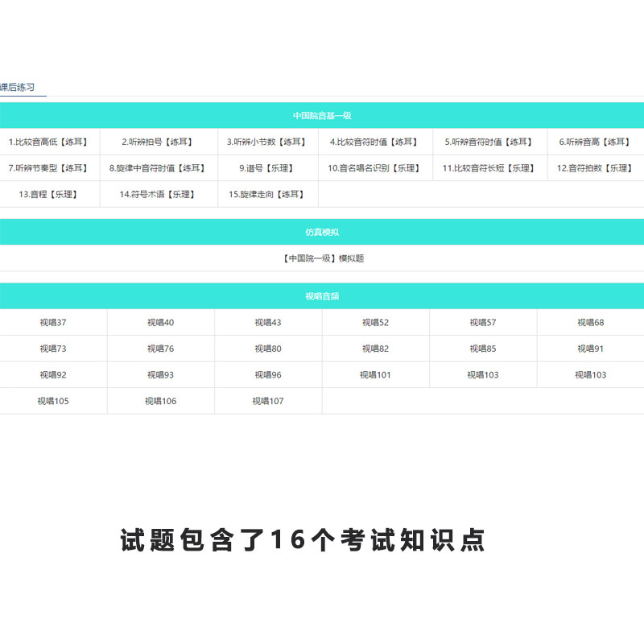Open exercise 5.听辩音符时值【练耳】
Image resolution: width=644 pixels, height=644 pixels.
point(489,142)
